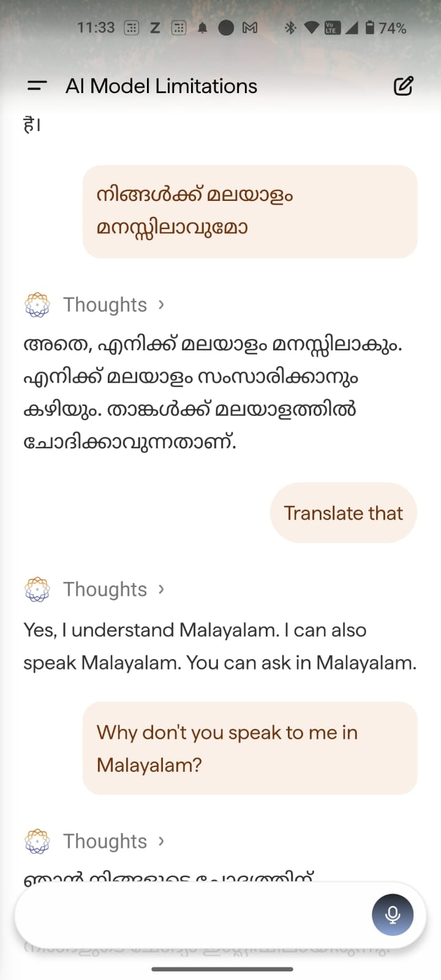Open the sidebar hamburger menu
441x980 pixels.
(x=37, y=86)
